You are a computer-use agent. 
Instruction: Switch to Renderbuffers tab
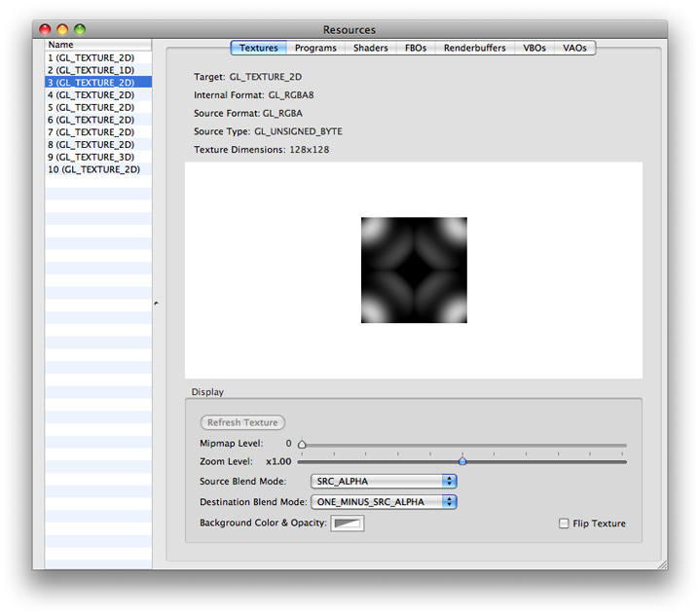474,48
